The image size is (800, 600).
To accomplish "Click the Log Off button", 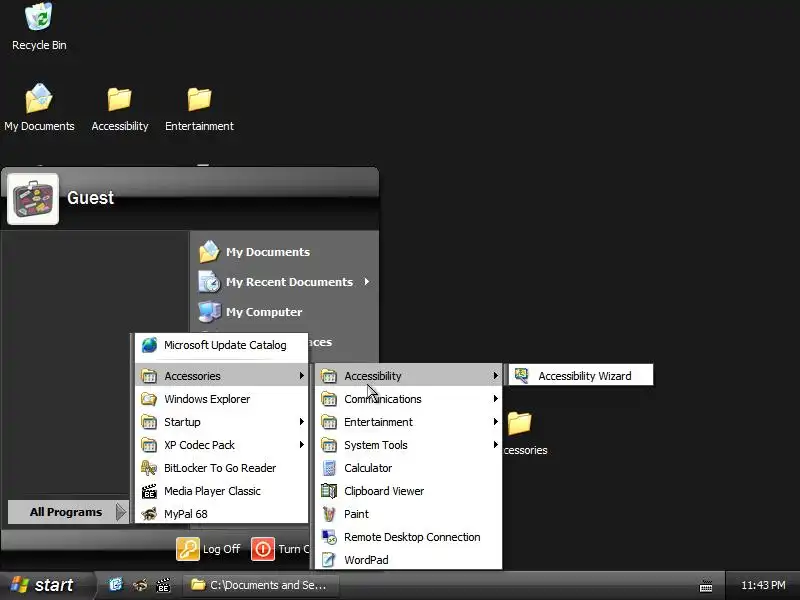I will click(x=208, y=549).
